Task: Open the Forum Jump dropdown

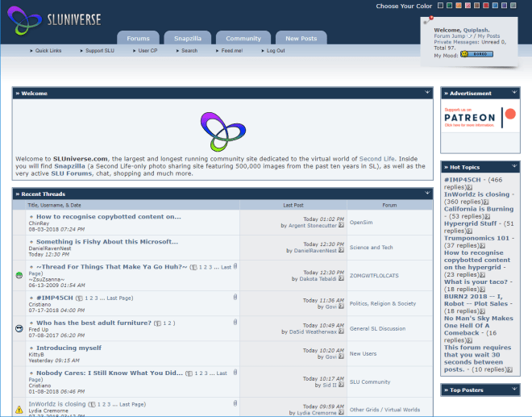Action: pos(453,36)
